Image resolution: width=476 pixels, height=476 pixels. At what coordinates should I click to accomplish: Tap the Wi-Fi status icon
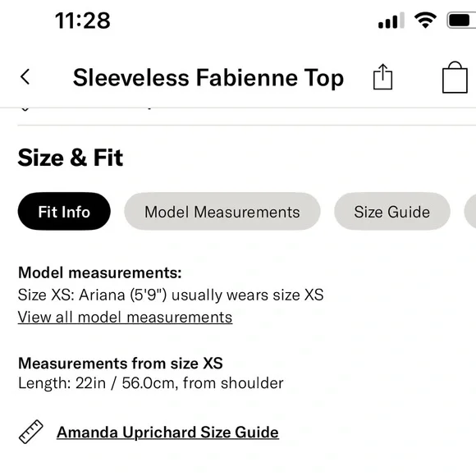[425, 21]
